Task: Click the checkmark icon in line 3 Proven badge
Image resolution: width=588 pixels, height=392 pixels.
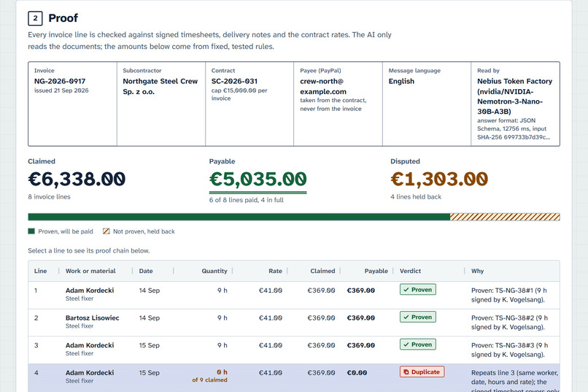Action: coord(406,345)
